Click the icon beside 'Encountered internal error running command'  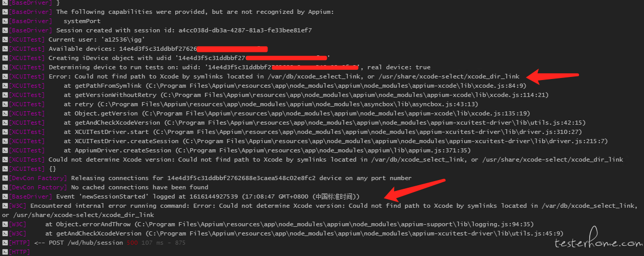tap(4, 206)
